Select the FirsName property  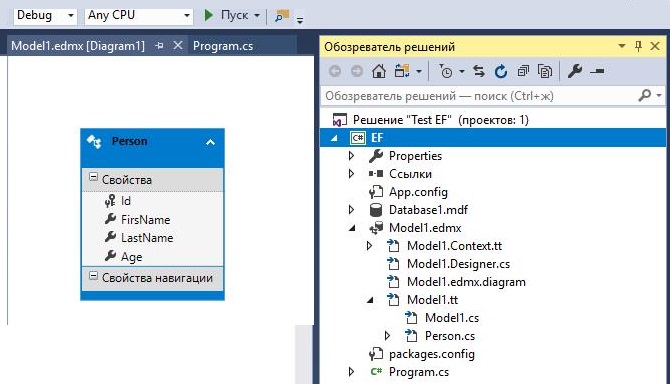145,220
